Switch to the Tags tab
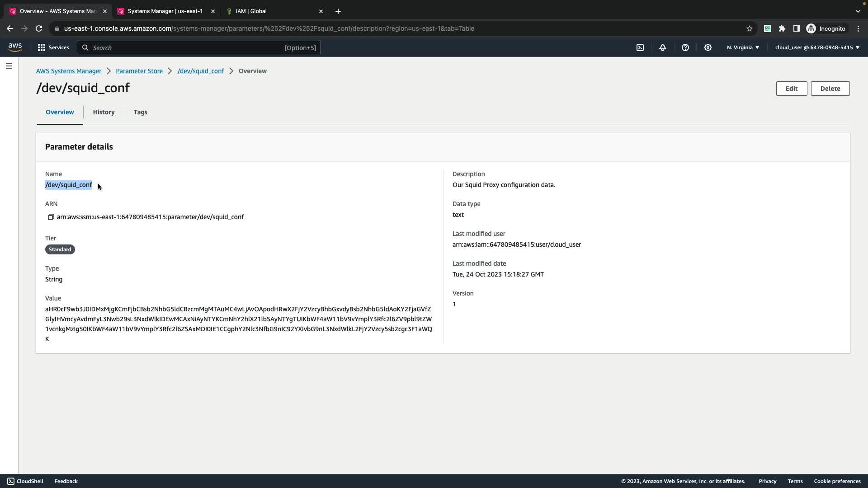The height and width of the screenshot is (488, 868). coord(140,112)
